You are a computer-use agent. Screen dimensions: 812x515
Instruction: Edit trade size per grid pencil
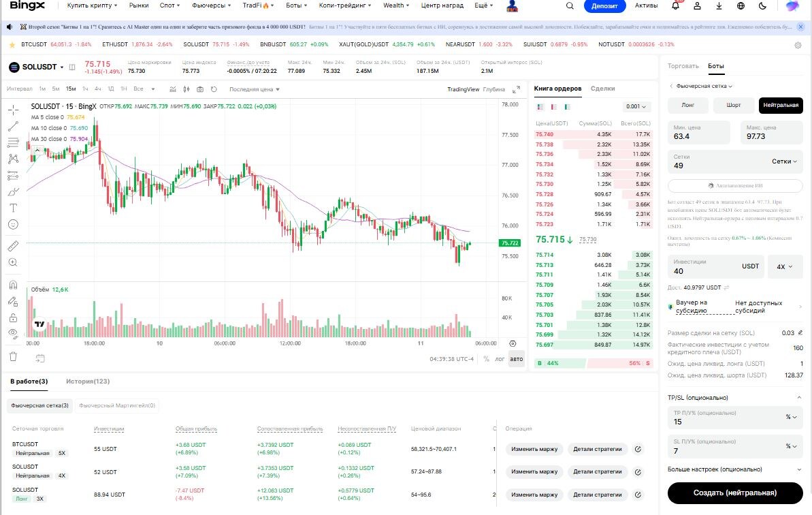pyautogui.click(x=800, y=332)
